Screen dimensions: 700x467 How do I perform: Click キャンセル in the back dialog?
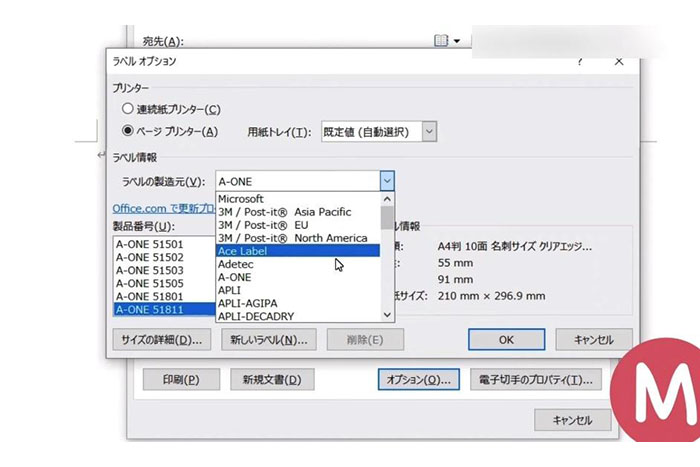pos(572,420)
